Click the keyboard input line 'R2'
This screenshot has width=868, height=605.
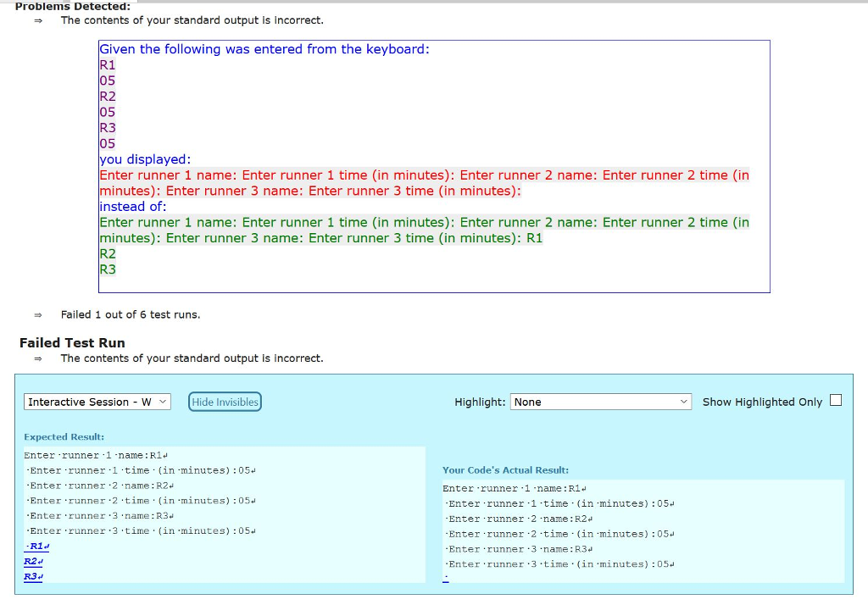point(108,97)
